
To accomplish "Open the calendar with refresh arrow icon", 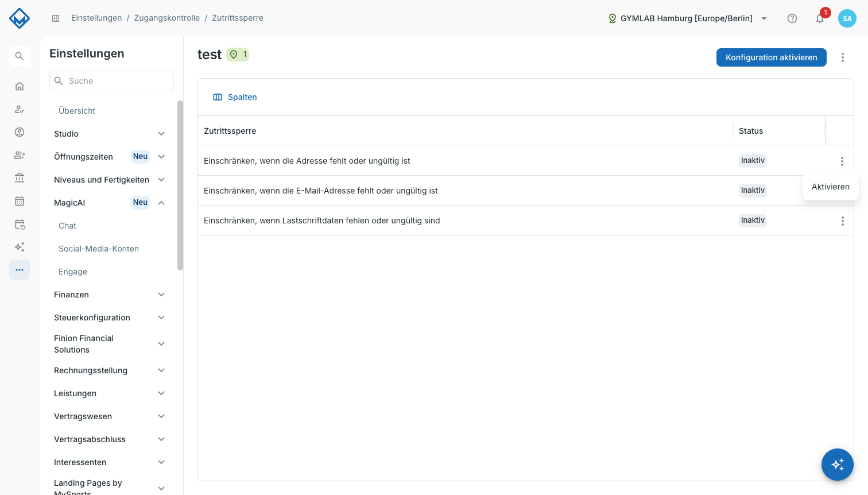I will (20, 224).
